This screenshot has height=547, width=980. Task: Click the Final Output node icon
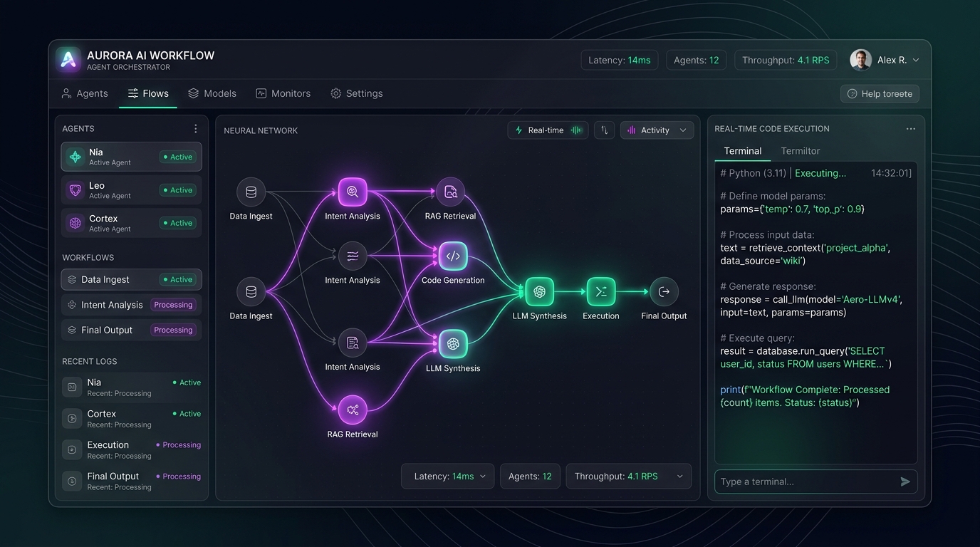[x=664, y=291]
